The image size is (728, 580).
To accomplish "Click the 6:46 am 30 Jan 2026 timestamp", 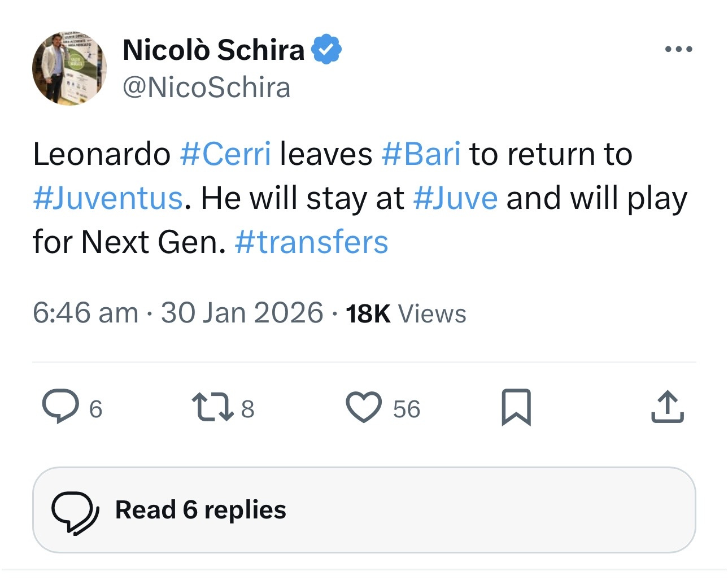I will pos(178,313).
